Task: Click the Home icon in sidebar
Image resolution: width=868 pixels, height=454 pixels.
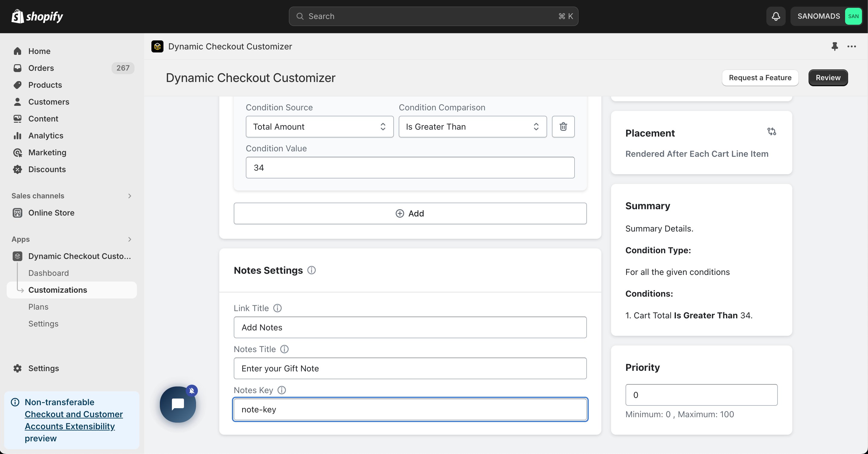Action: point(17,51)
